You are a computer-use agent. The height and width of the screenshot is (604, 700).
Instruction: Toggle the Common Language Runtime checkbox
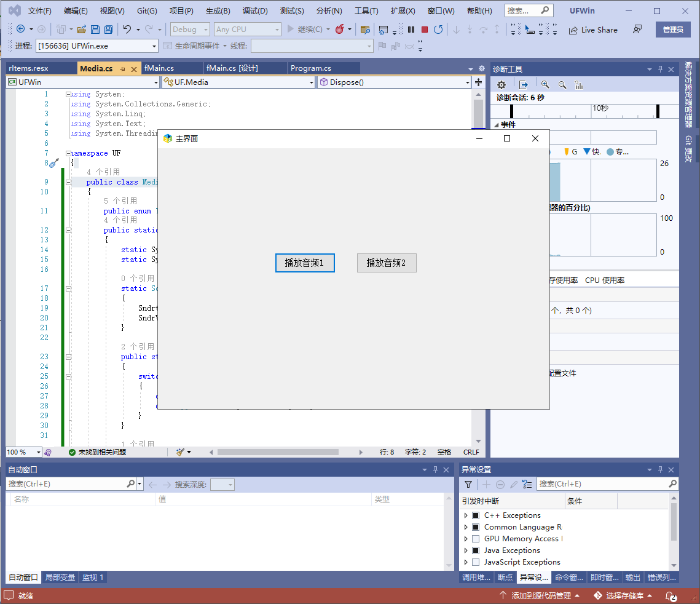(476, 527)
